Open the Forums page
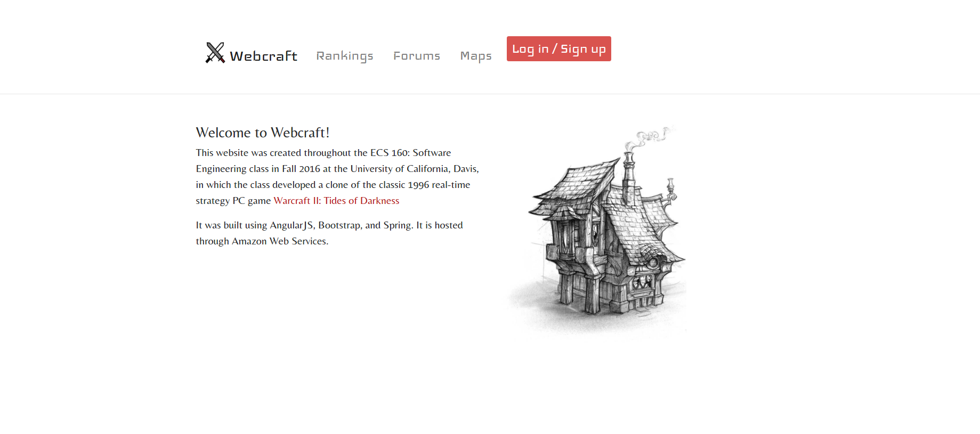This screenshot has width=980, height=434. 417,56
